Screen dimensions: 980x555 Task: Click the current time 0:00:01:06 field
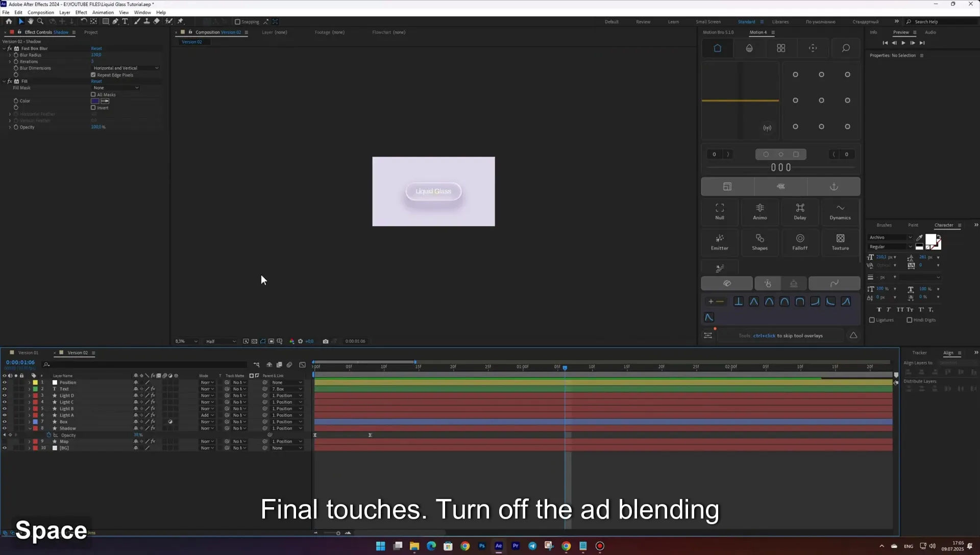[x=20, y=363]
